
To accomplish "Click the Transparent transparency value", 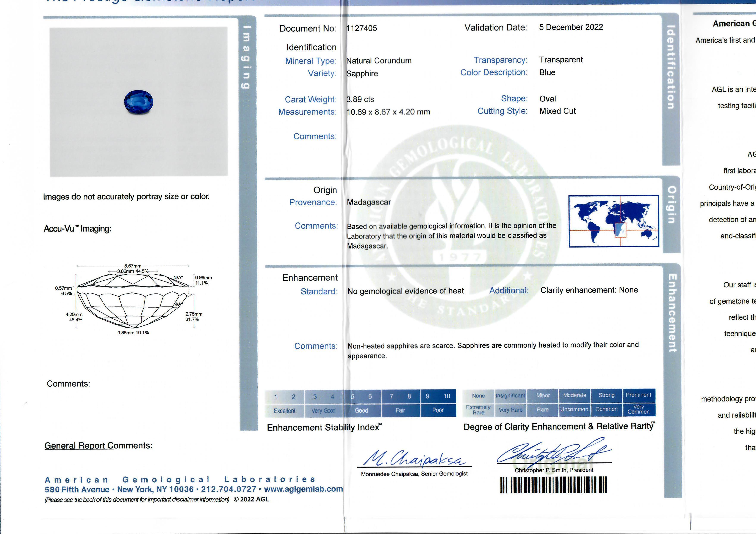I will pos(561,60).
